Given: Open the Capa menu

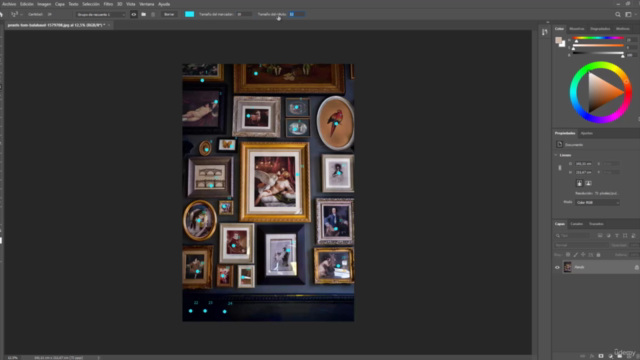Looking at the screenshot, I should tap(60, 4).
